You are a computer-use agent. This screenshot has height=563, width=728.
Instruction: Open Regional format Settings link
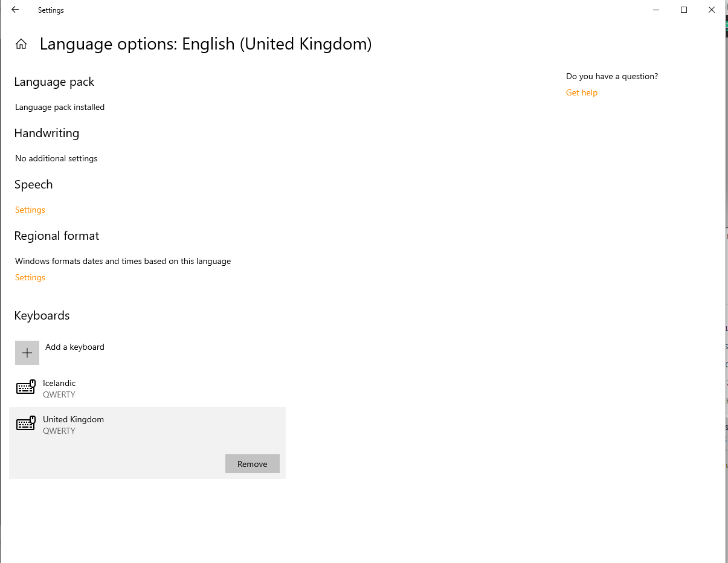(30, 277)
